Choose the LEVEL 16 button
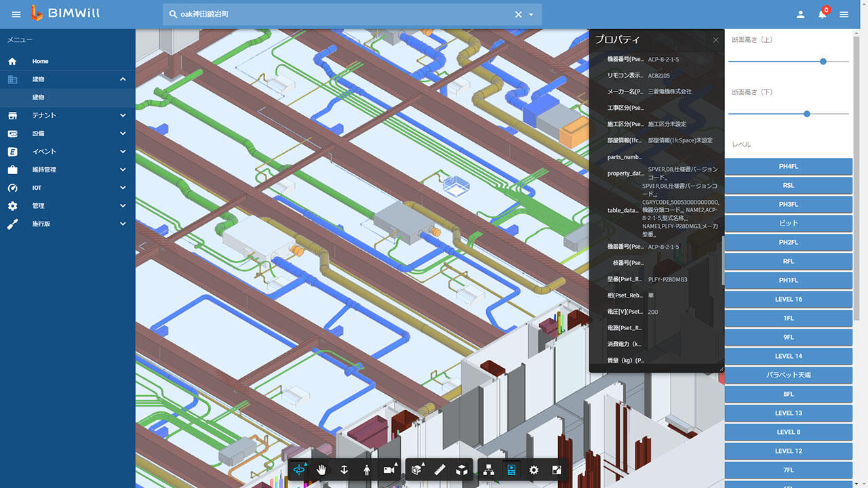This screenshot has width=868, height=488. pyautogui.click(x=788, y=299)
